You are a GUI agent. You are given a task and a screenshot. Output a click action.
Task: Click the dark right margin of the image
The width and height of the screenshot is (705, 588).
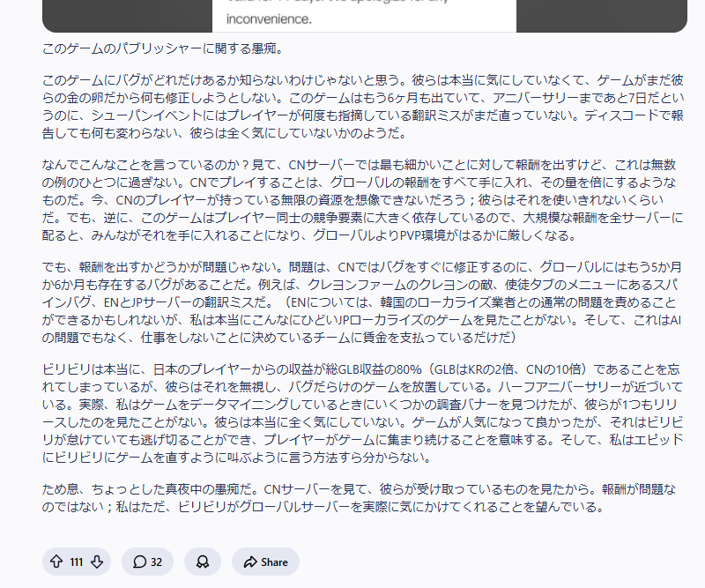pyautogui.click(x=602, y=16)
